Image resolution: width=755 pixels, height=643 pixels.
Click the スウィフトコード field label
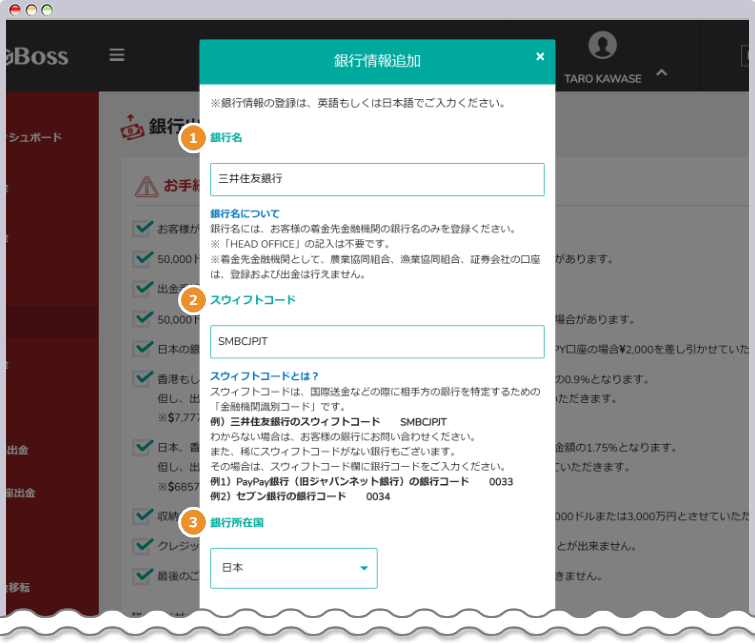(253, 300)
